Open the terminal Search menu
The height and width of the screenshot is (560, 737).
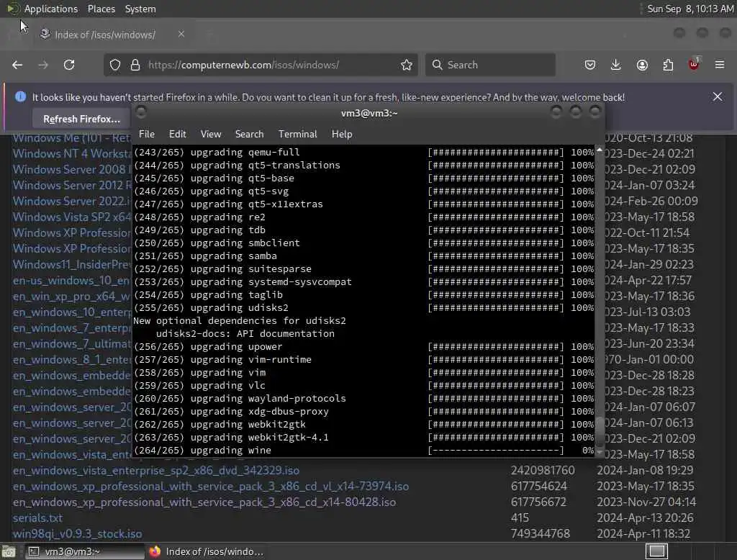(x=249, y=134)
